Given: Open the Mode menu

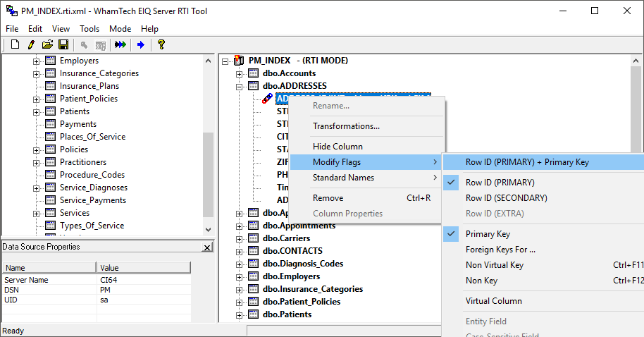Looking at the screenshot, I should (x=120, y=29).
